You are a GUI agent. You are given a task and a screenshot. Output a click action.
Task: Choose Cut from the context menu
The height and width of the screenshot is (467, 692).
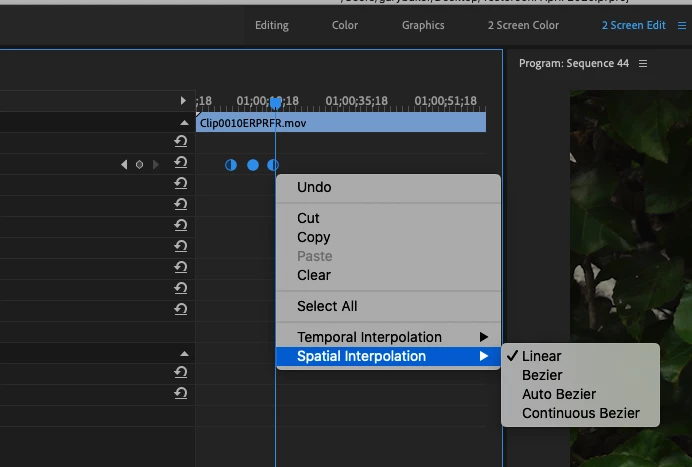click(388, 218)
